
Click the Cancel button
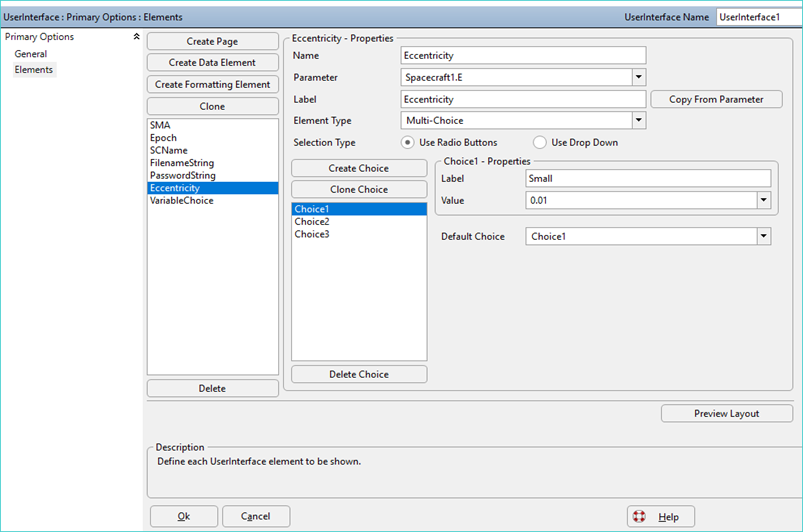tap(256, 516)
